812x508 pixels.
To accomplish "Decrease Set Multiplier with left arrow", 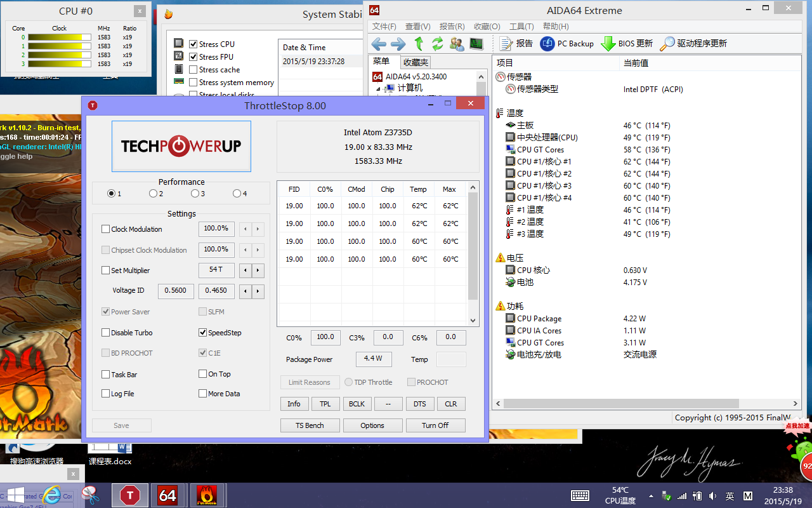I will (x=246, y=271).
